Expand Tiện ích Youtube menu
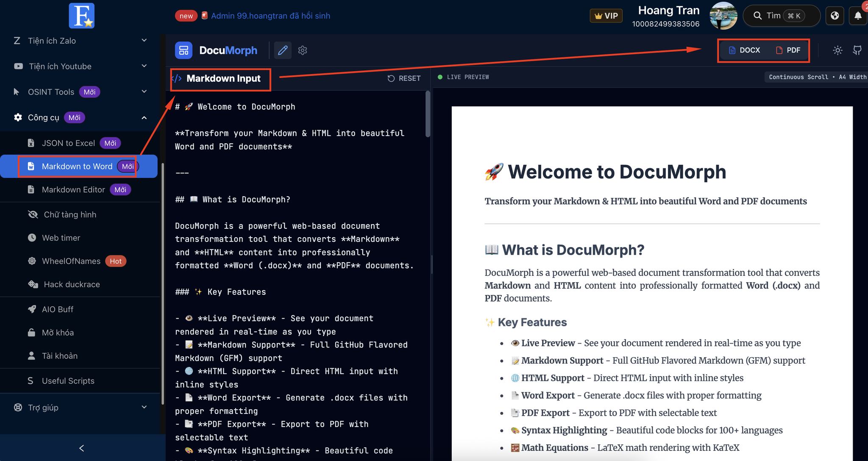This screenshot has width=868, height=461. point(81,66)
